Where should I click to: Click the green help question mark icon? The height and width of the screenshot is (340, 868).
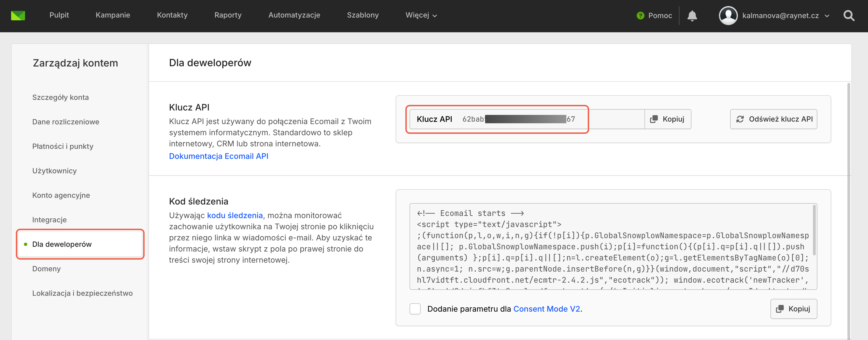coord(640,16)
